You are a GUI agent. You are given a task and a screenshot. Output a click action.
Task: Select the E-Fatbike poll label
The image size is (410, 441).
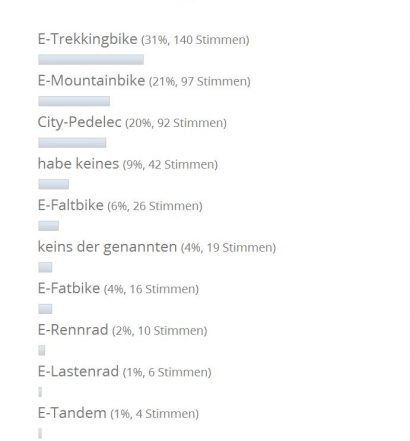click(x=69, y=288)
